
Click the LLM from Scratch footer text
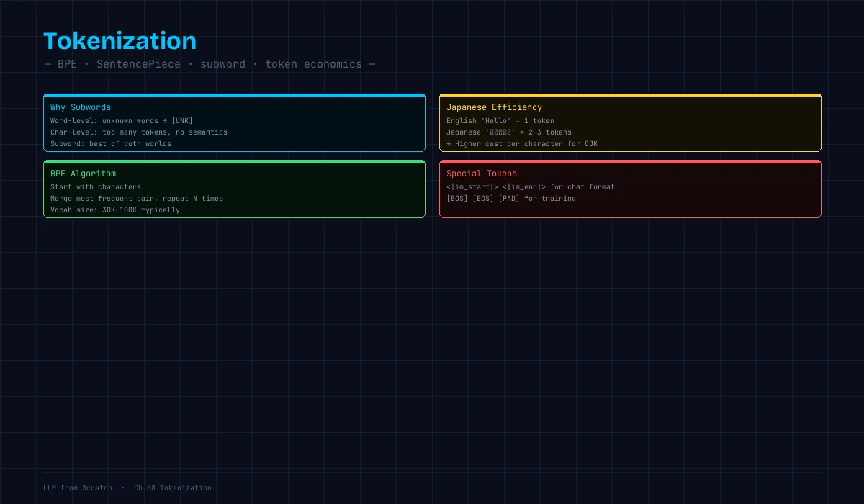pos(78,488)
